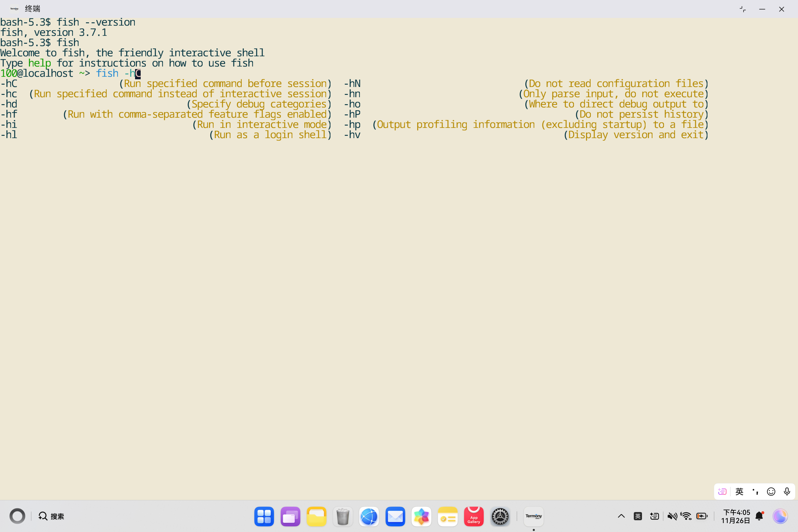Click the 搜索 search button

point(51,516)
